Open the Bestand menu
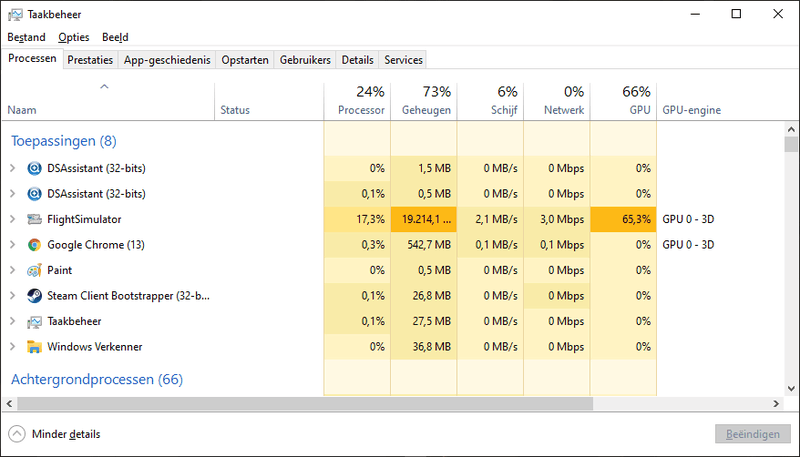Image resolution: width=800 pixels, height=457 pixels. click(27, 37)
